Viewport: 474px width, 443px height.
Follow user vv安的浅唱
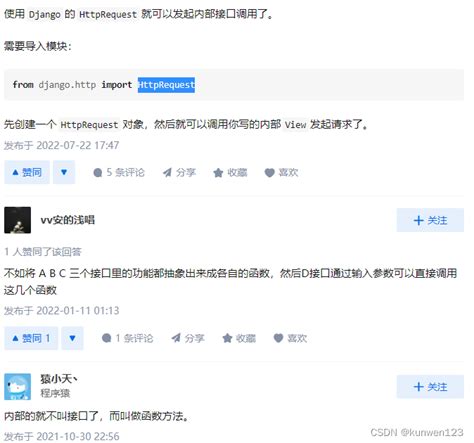pos(430,220)
